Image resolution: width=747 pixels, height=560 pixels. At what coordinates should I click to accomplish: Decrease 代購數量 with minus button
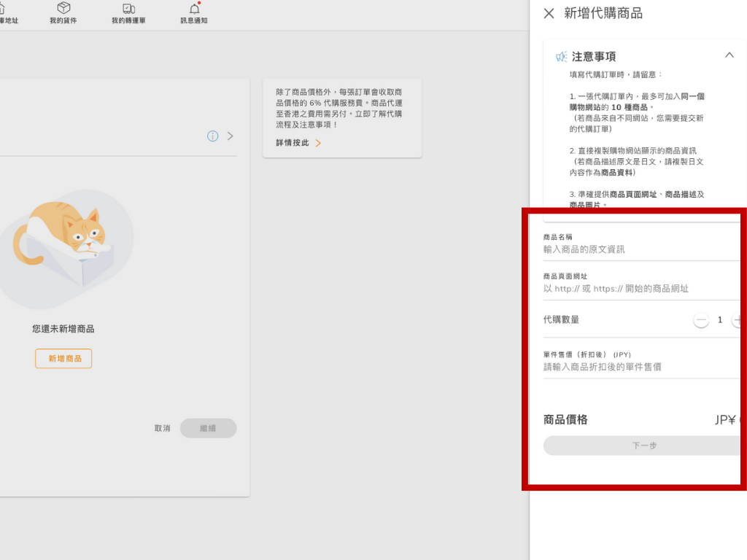click(x=701, y=320)
